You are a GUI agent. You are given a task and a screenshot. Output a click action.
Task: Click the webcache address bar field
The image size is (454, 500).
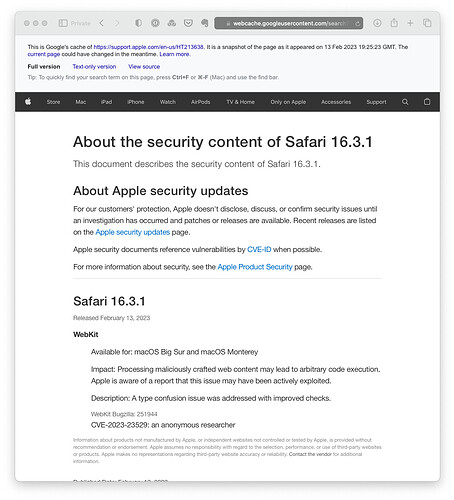pos(289,23)
